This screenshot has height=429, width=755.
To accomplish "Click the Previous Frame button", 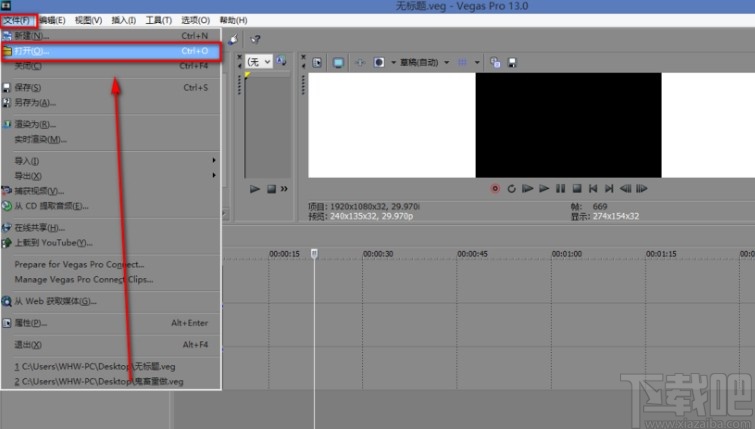I will coord(625,189).
